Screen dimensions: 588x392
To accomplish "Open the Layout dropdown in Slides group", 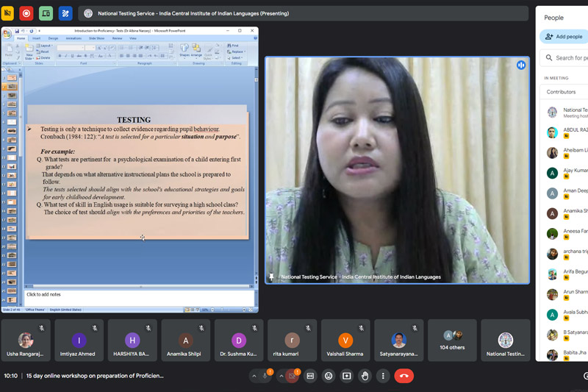I will (x=45, y=46).
